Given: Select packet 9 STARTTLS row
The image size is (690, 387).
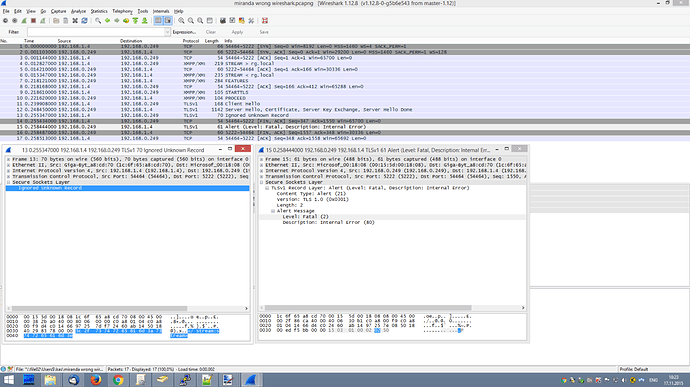Looking at the screenshot, I should [x=345, y=92].
